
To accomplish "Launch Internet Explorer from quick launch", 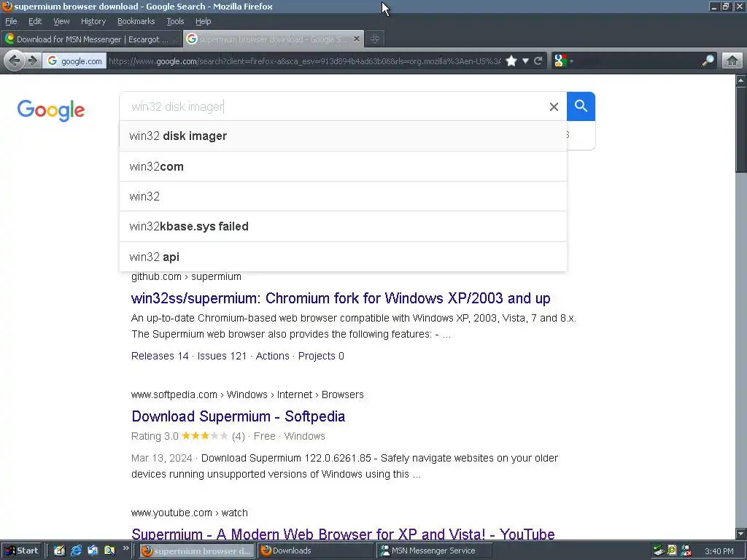I will click(x=76, y=551).
